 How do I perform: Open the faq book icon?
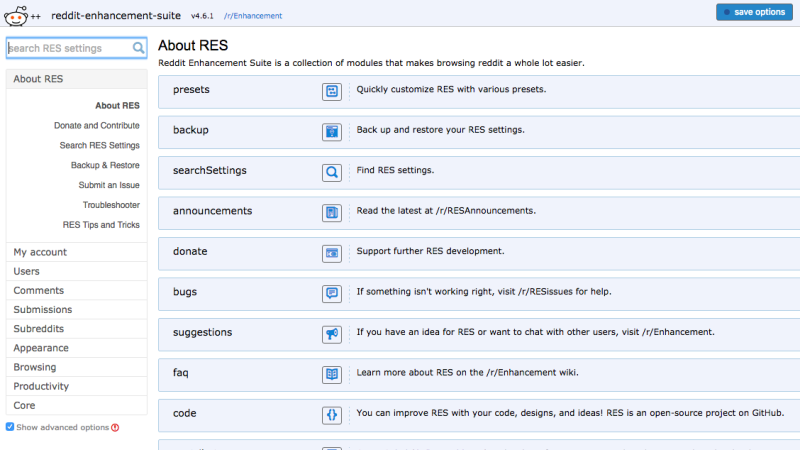tap(332, 374)
